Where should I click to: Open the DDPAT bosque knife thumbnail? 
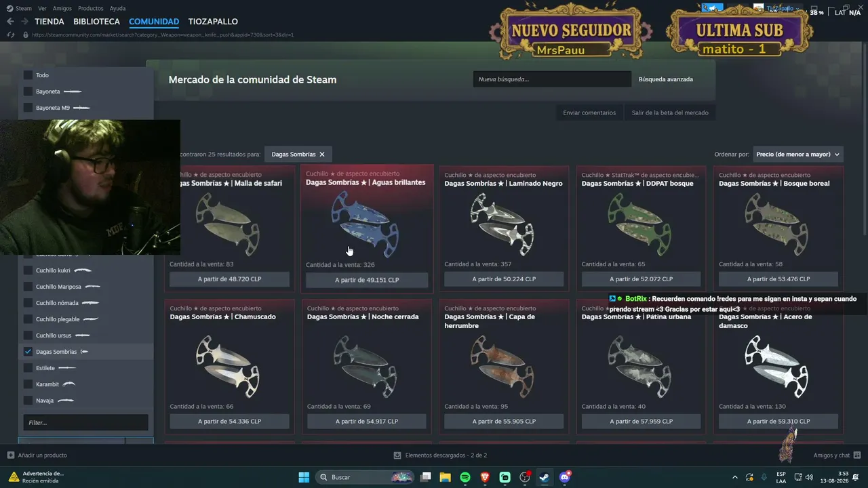(x=639, y=224)
